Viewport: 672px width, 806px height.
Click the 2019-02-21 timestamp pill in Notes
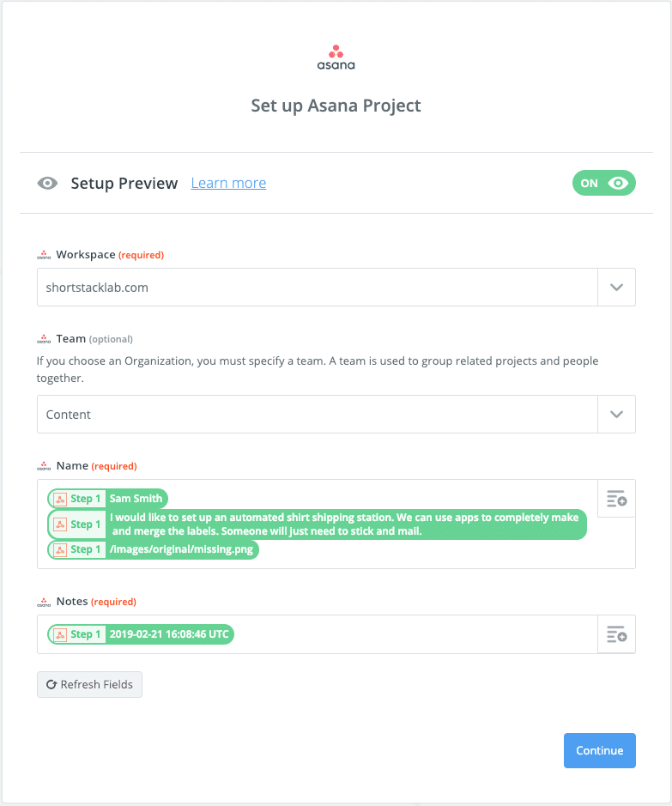click(142, 634)
